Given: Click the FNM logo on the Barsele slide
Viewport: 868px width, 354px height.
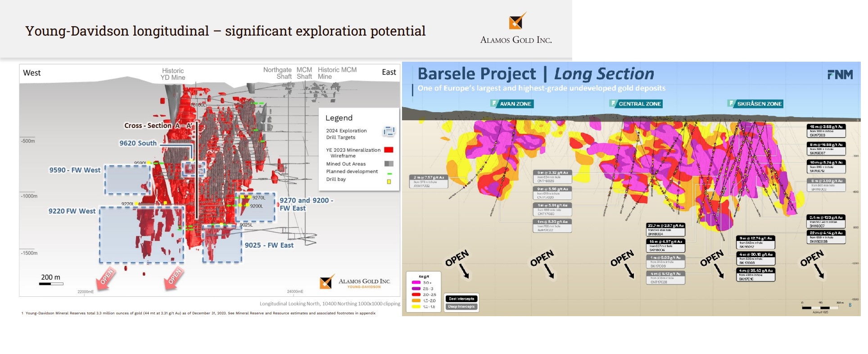Looking at the screenshot, I should coord(840,75).
